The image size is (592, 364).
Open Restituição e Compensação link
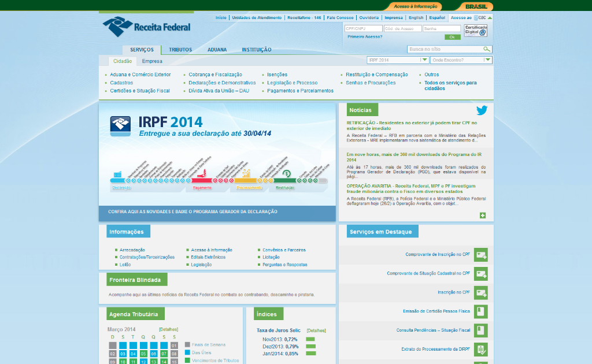click(x=377, y=75)
